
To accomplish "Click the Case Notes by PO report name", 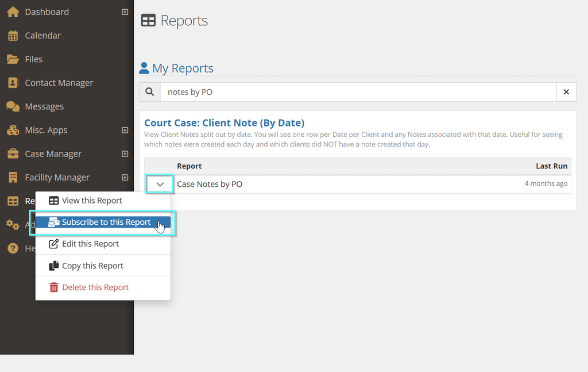I will [210, 185].
